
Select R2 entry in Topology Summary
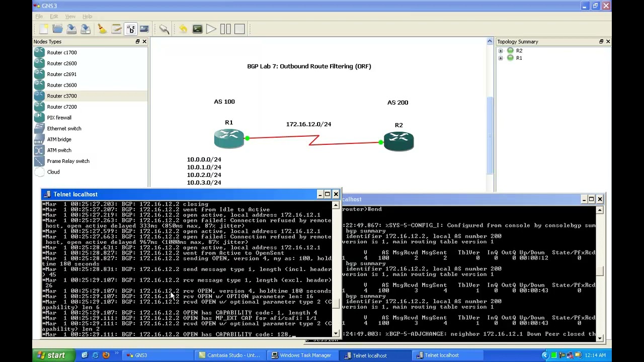(x=519, y=51)
